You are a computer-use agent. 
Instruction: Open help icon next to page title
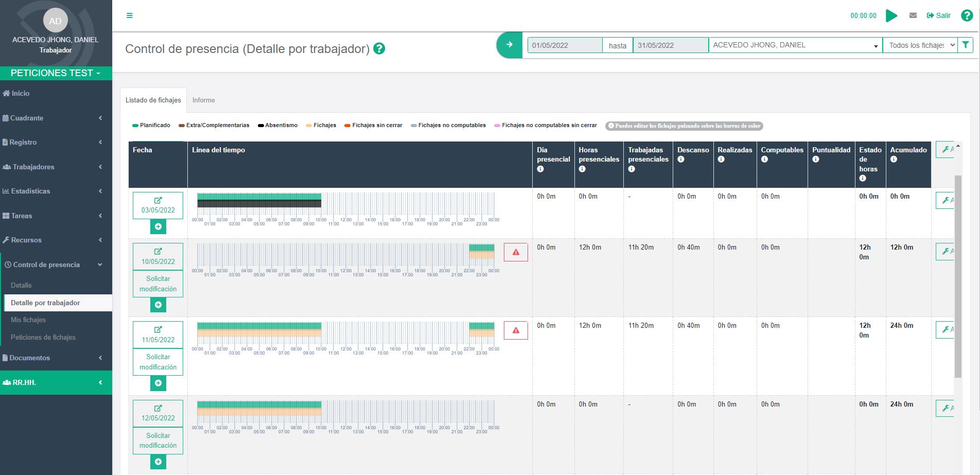[x=379, y=49]
